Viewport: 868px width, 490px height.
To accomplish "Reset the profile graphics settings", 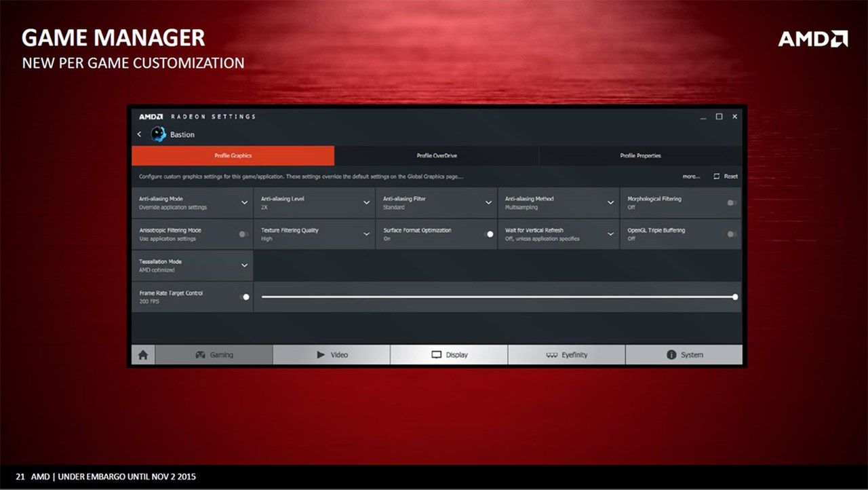I will 726,176.
